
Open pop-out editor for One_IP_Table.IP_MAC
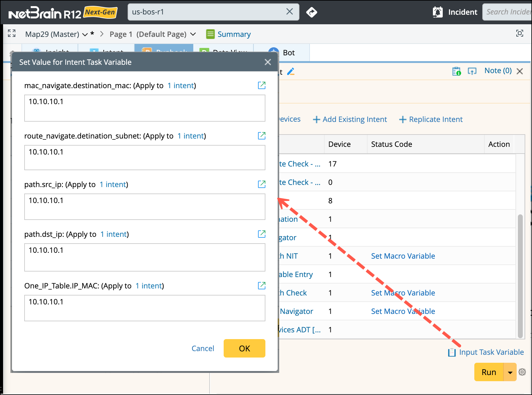tap(261, 286)
